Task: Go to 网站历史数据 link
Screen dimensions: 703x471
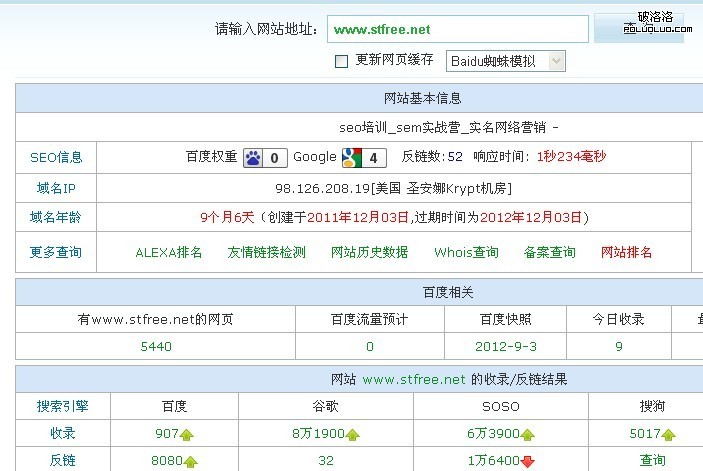Action: click(369, 253)
